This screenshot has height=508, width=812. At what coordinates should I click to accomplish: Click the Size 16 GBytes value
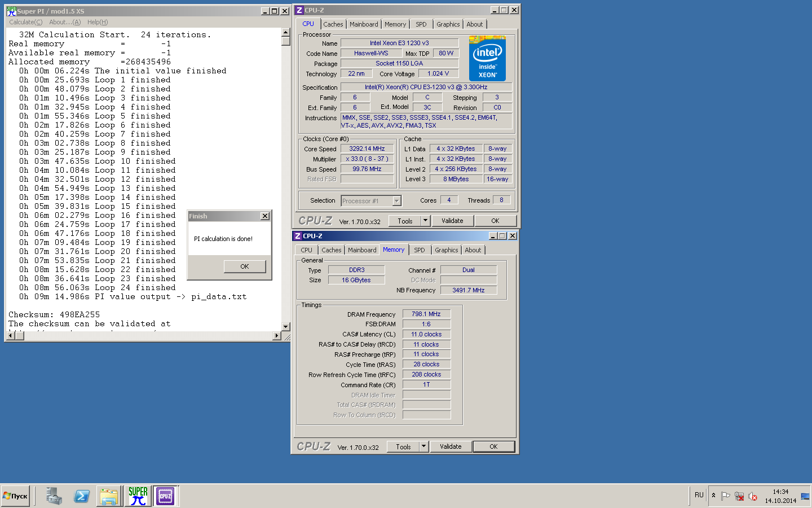[356, 280]
